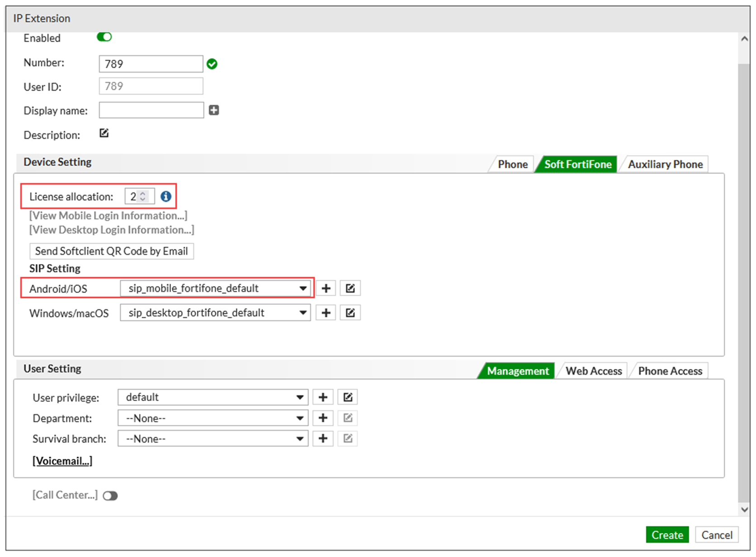756x557 pixels.
Task: Click the info icon next to License allocation
Action: pyautogui.click(x=165, y=196)
